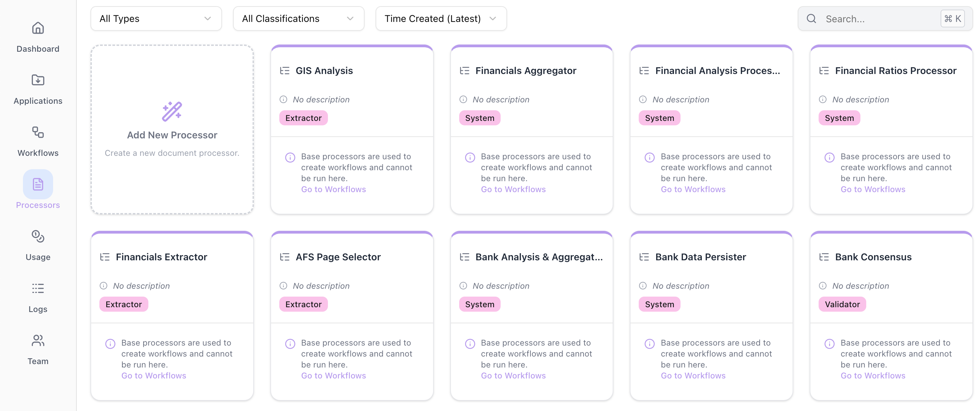Open the Time Created (Latest) sort dropdown
Image resolution: width=980 pixels, height=411 pixels.
[441, 18]
